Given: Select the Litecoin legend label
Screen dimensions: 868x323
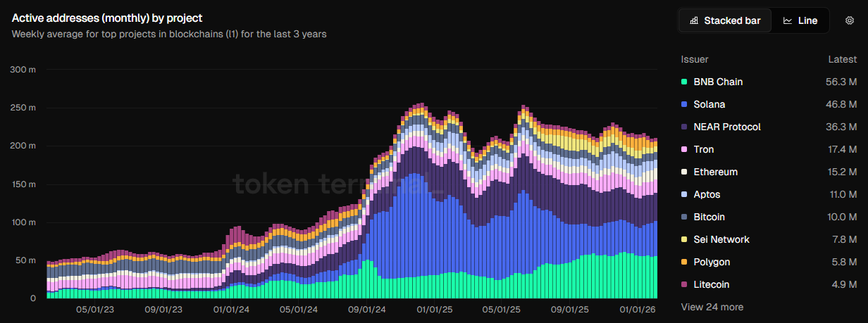Looking at the screenshot, I should pyautogui.click(x=711, y=284).
